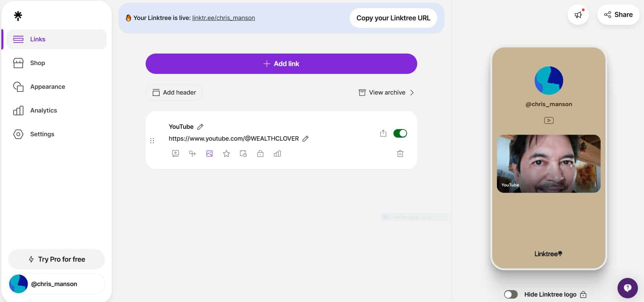
Task: Click the star prioritize icon
Action: (226, 154)
